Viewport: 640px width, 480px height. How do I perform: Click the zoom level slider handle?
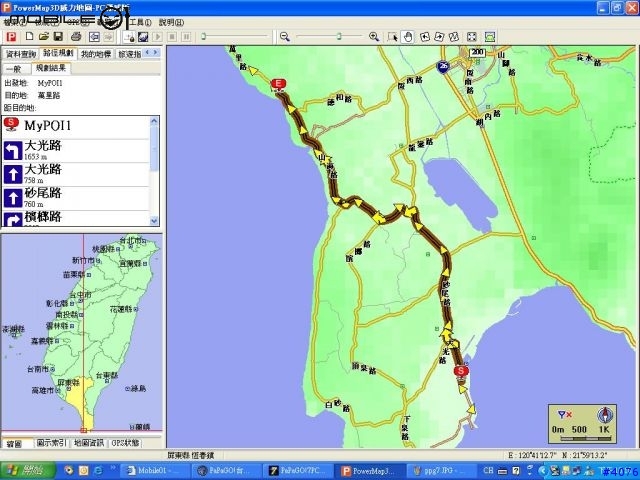pyautogui.click(x=339, y=37)
